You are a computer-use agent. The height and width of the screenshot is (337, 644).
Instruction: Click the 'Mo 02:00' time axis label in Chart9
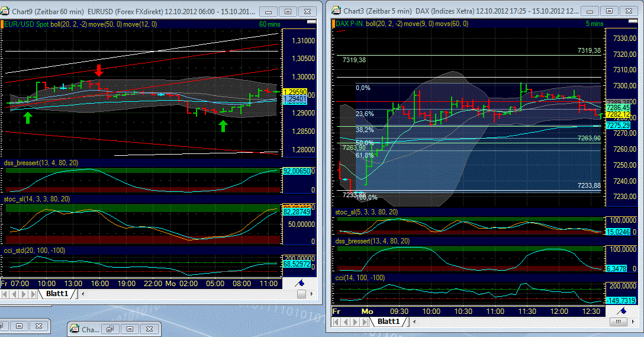point(181,284)
